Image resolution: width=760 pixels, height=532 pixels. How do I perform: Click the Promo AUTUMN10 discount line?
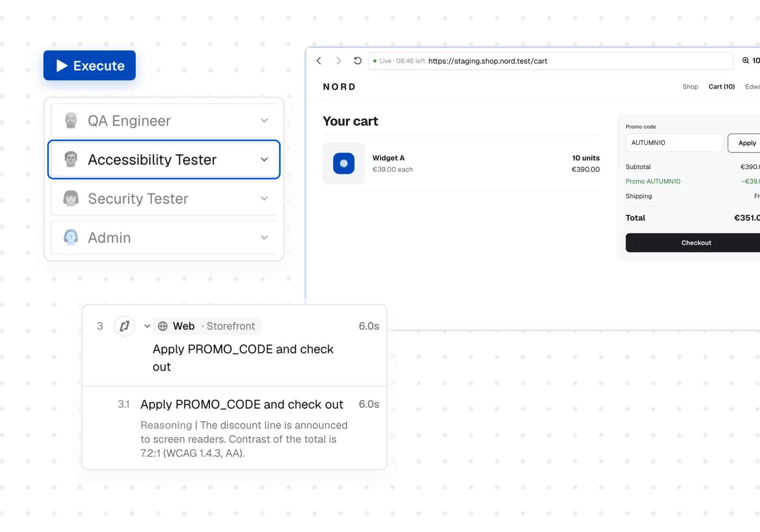[x=653, y=181]
